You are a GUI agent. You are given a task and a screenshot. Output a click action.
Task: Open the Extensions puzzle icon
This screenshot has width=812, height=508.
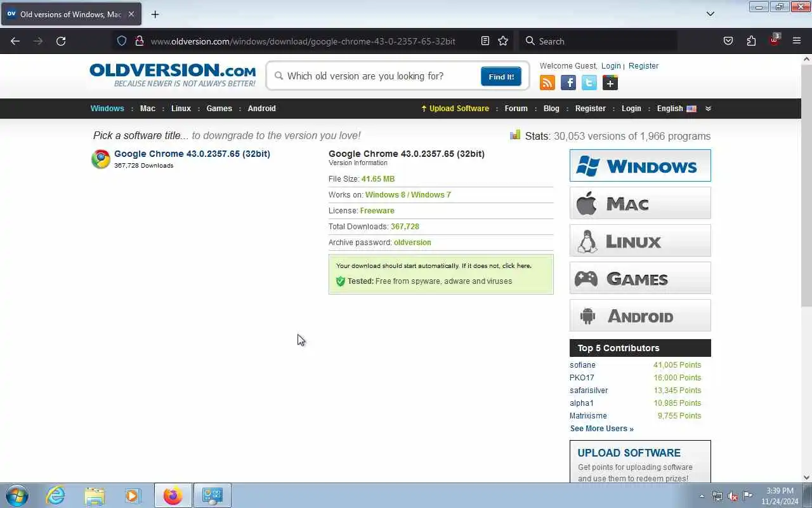[751, 41]
